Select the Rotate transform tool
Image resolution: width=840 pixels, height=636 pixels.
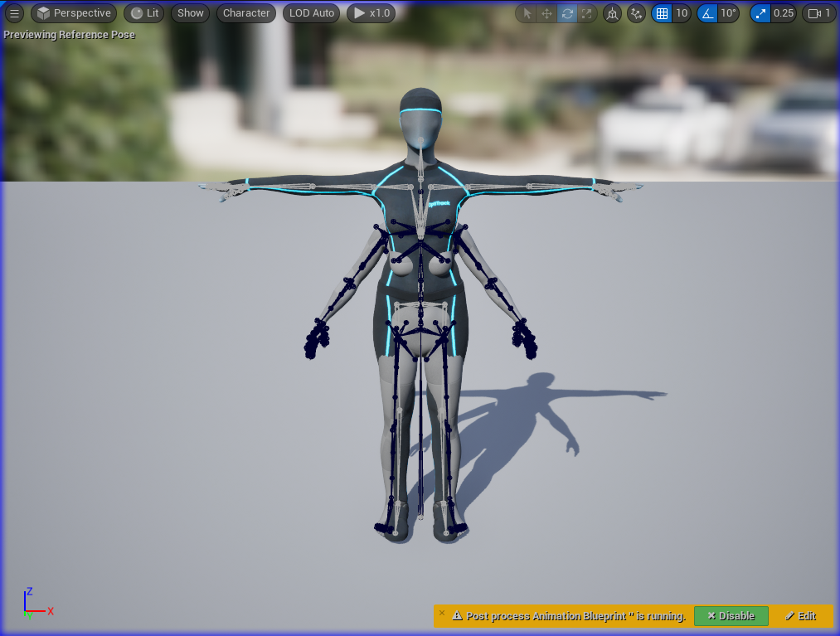(567, 13)
